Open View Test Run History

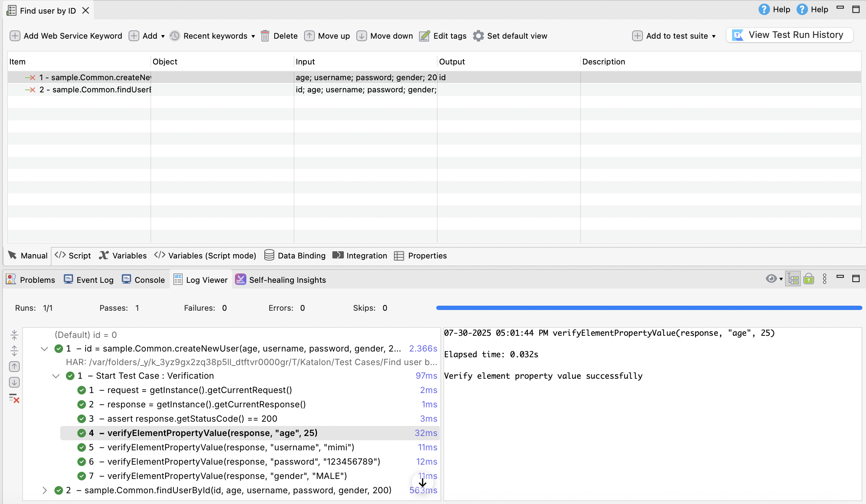[x=790, y=35]
